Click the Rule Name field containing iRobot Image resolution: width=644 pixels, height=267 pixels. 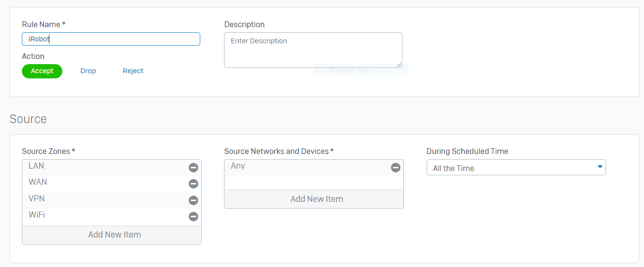111,39
